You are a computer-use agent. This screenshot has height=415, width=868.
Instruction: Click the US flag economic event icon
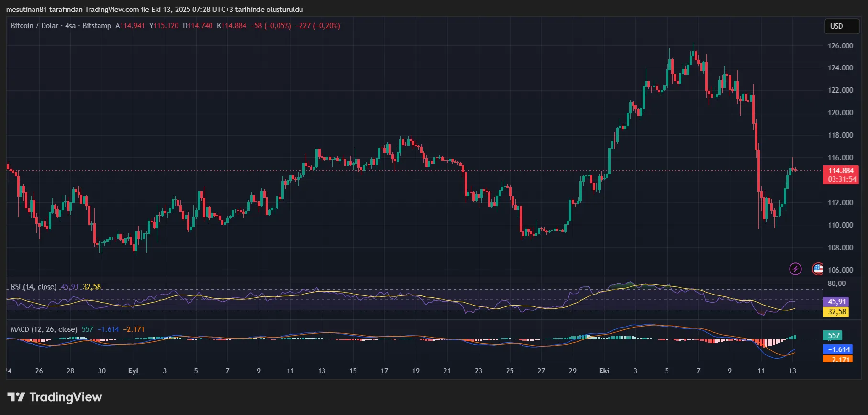818,269
